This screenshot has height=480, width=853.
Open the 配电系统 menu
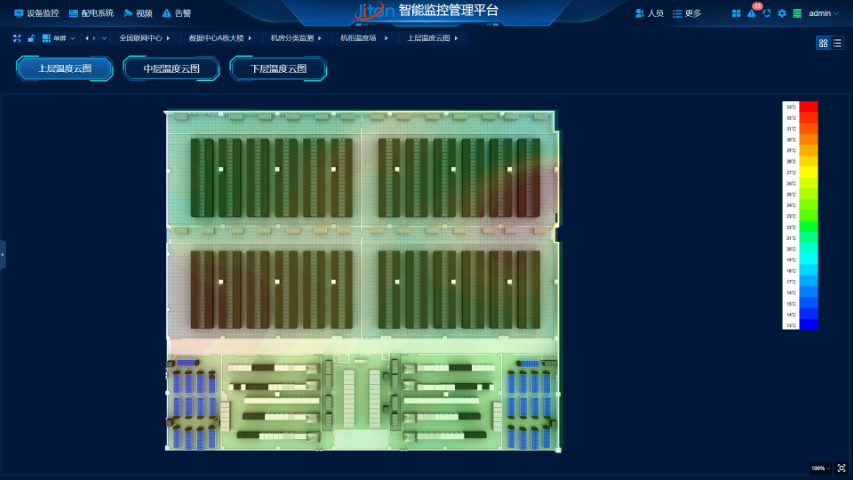pyautogui.click(x=91, y=13)
